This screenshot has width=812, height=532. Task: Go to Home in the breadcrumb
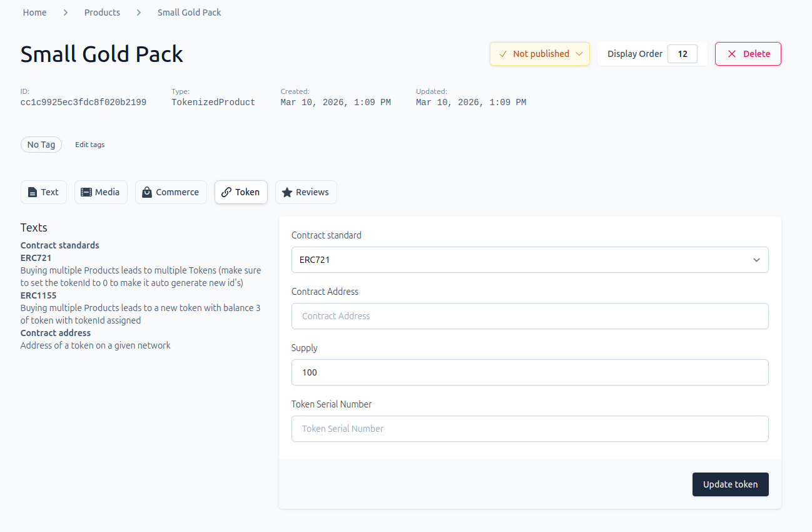[35, 13]
